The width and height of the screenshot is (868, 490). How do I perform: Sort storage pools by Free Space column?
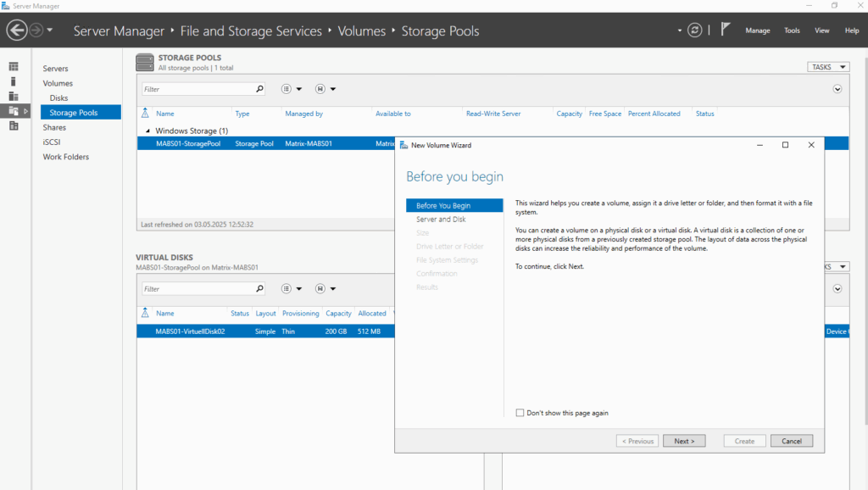coord(605,114)
